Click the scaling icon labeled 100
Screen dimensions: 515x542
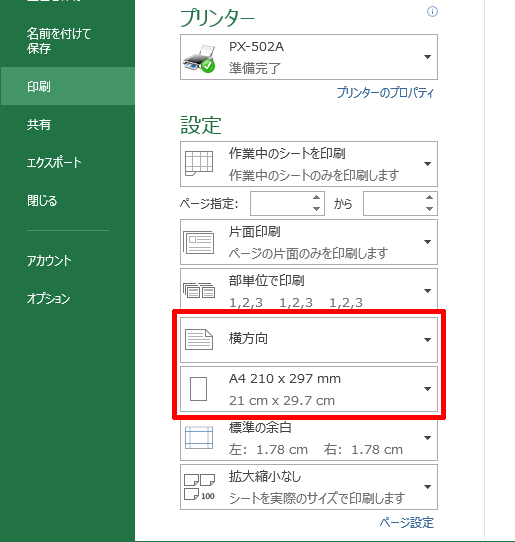point(199,487)
